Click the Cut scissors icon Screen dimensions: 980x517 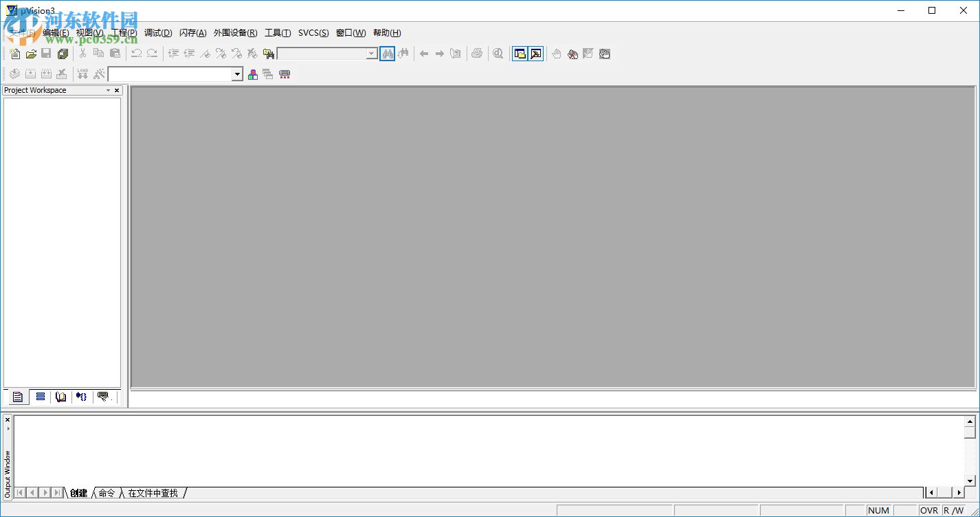(x=82, y=54)
